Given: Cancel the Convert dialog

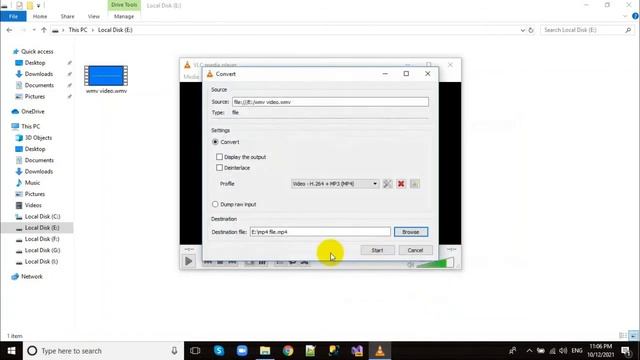Looking at the screenshot, I should click(415, 250).
